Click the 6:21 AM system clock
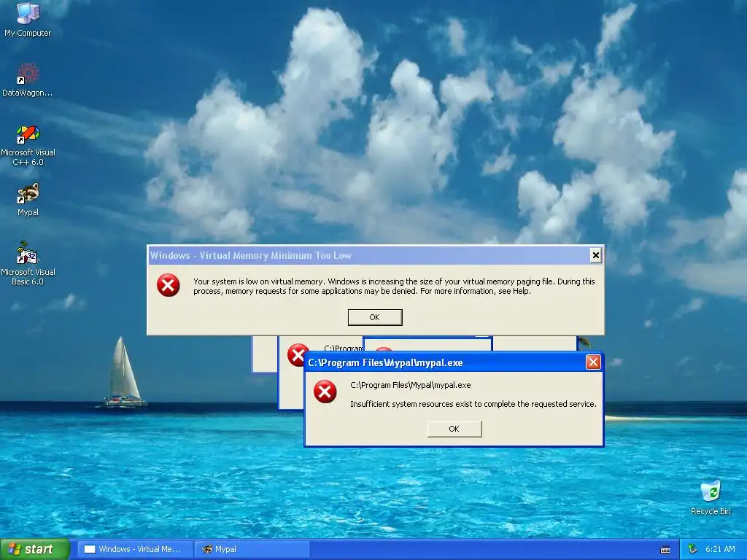The height and width of the screenshot is (560, 747). (x=720, y=549)
